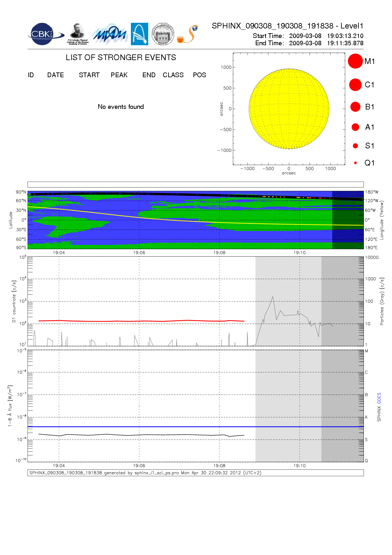Screen dimensions: 392x555
Task: Click the blue MIFI handwritten logo
Action: 110,34
